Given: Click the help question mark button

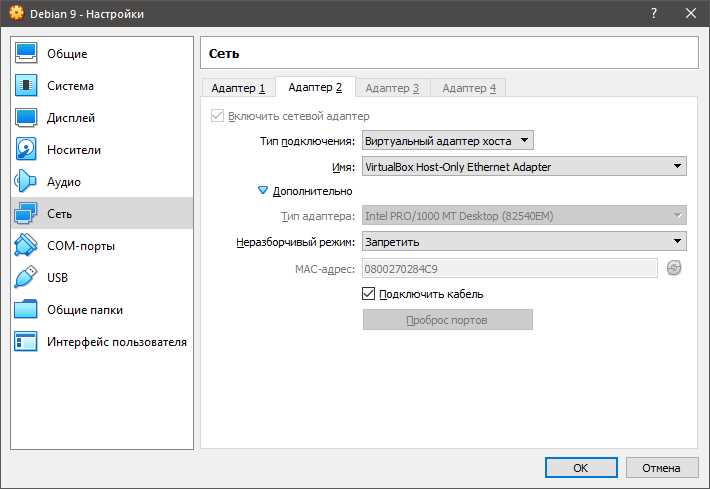Looking at the screenshot, I should (x=653, y=13).
